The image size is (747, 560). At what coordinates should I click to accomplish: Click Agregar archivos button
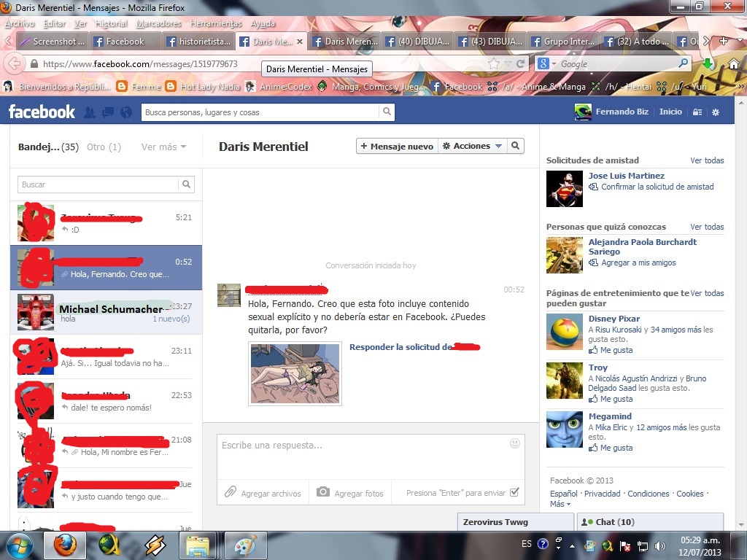tap(263, 494)
